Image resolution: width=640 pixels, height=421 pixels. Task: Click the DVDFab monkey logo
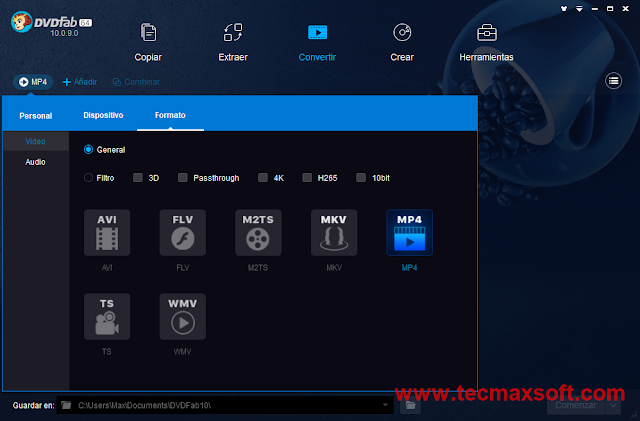click(21, 22)
